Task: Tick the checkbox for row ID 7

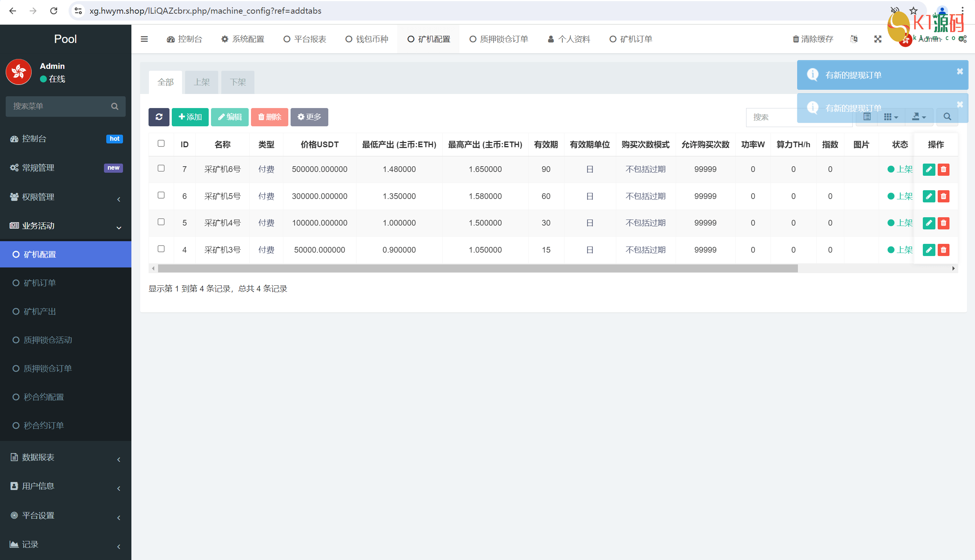Action: (161, 168)
